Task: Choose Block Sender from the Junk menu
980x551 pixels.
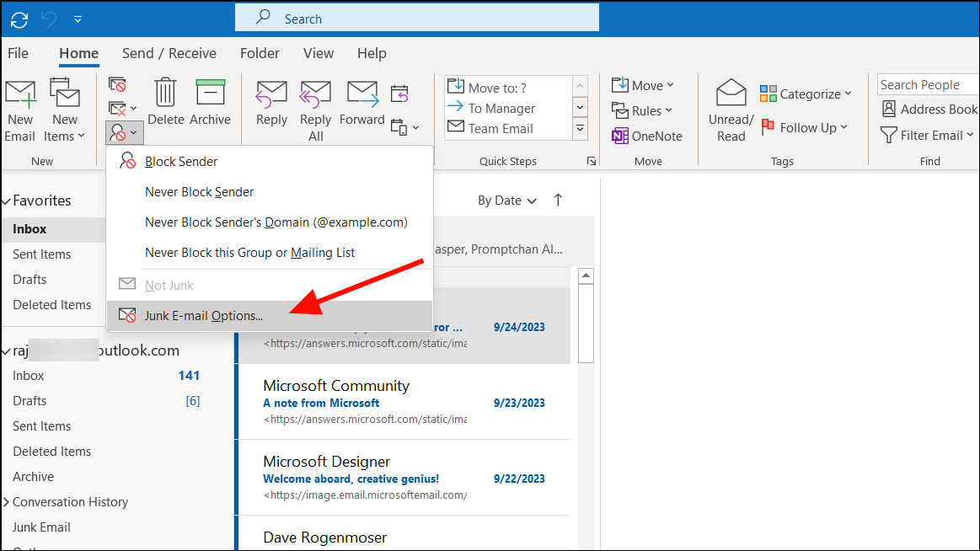Action: coord(270,161)
